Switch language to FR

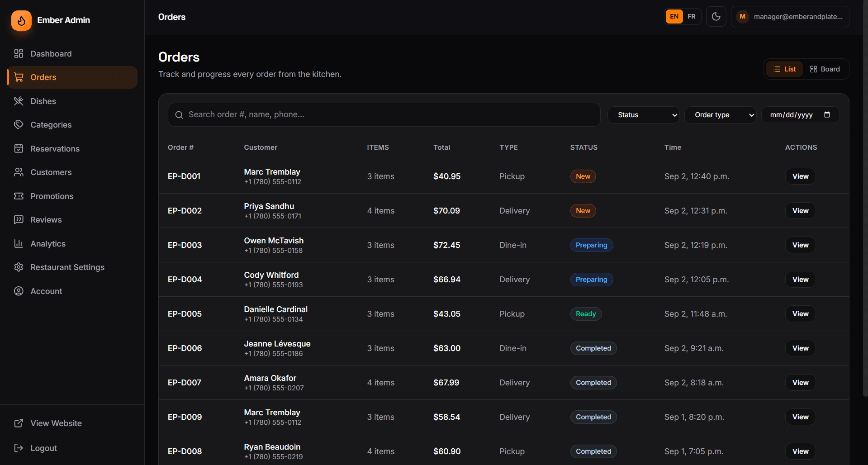[x=692, y=17]
